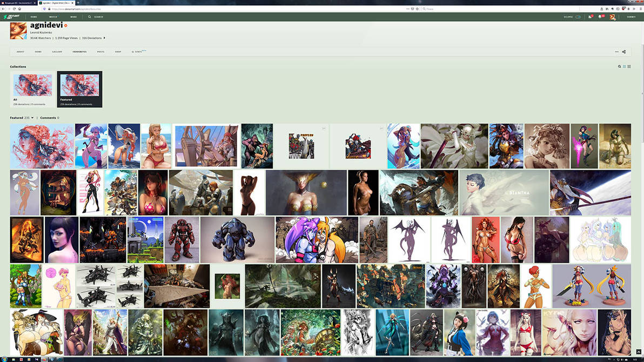Open the notifications bell icon
The height and width of the screenshot is (362, 644).
click(600, 17)
